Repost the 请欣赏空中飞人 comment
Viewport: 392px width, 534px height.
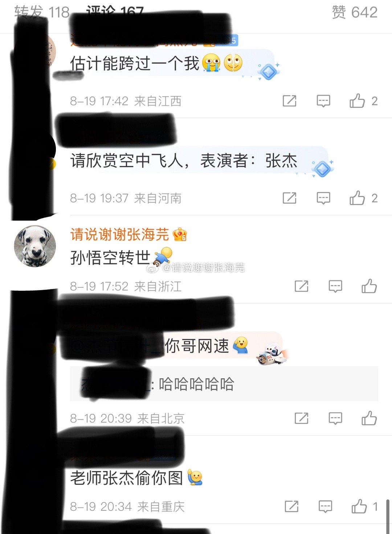(290, 198)
